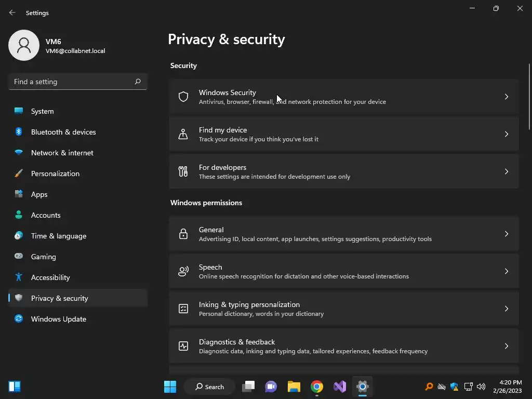Click the Find my device icon
Image resolution: width=532 pixels, height=399 pixels.
tap(183, 134)
